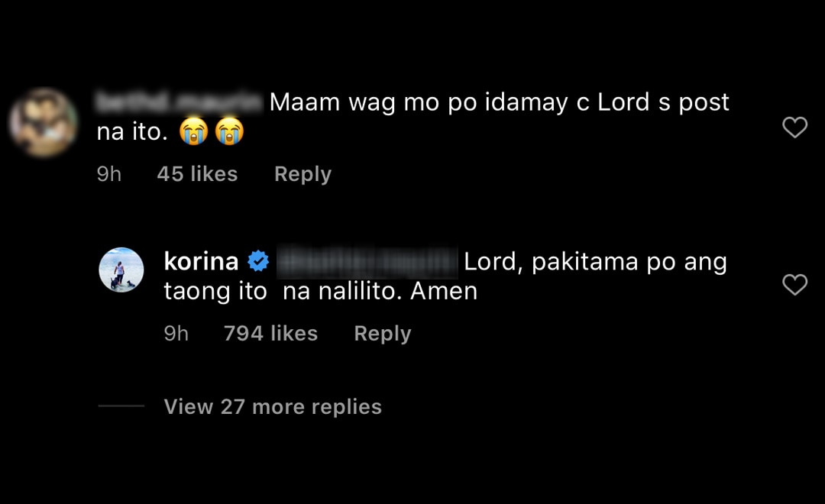825x504 pixels.
Task: Click the 9h timestamp under korina's reply
Action: 176,334
